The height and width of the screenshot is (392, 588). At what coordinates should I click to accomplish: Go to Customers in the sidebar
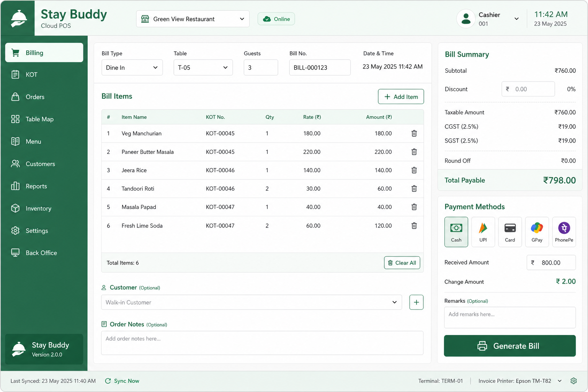pyautogui.click(x=44, y=164)
